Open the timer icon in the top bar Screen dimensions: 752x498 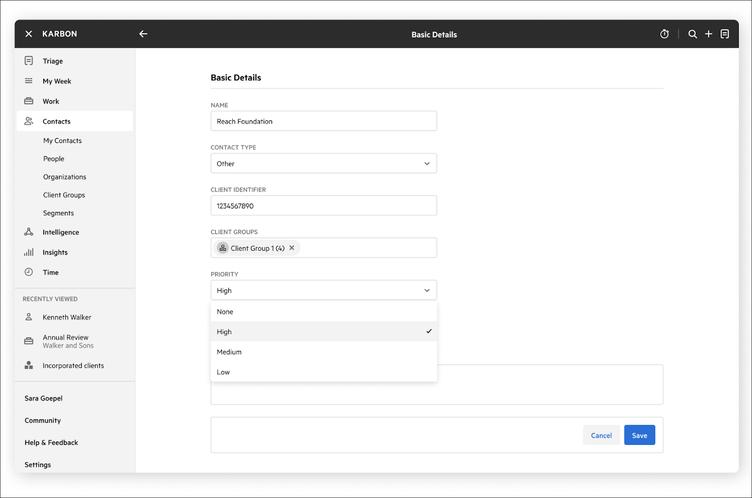pyautogui.click(x=665, y=34)
